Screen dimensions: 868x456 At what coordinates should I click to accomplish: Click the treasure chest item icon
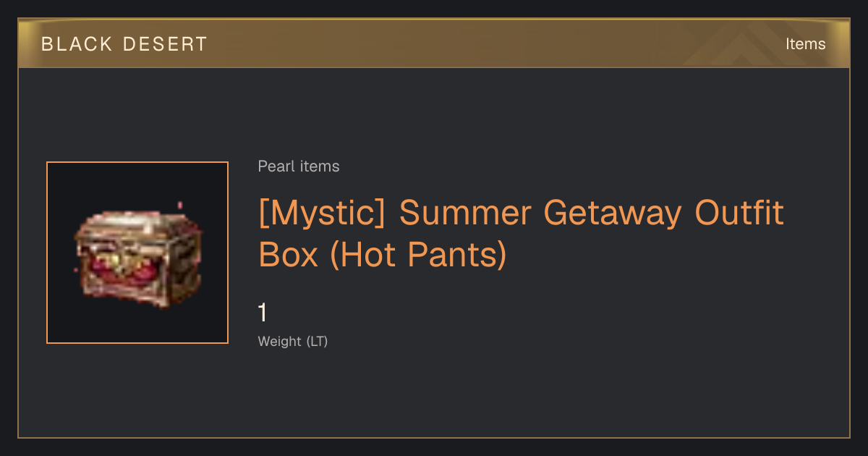137,256
